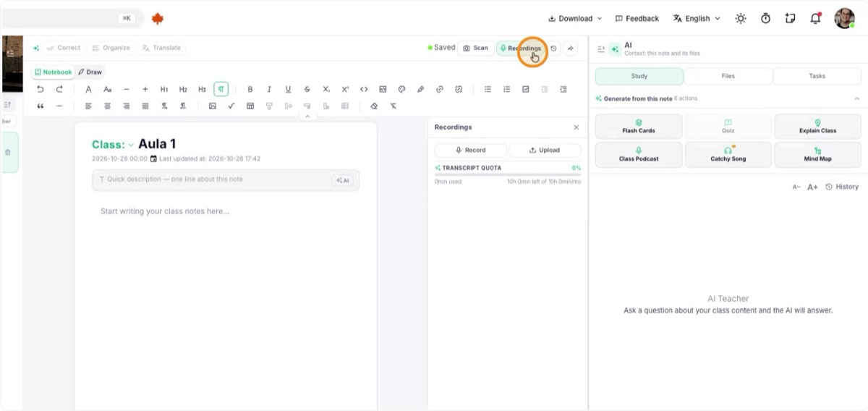
Task: Open the text color palette
Action: click(x=402, y=89)
